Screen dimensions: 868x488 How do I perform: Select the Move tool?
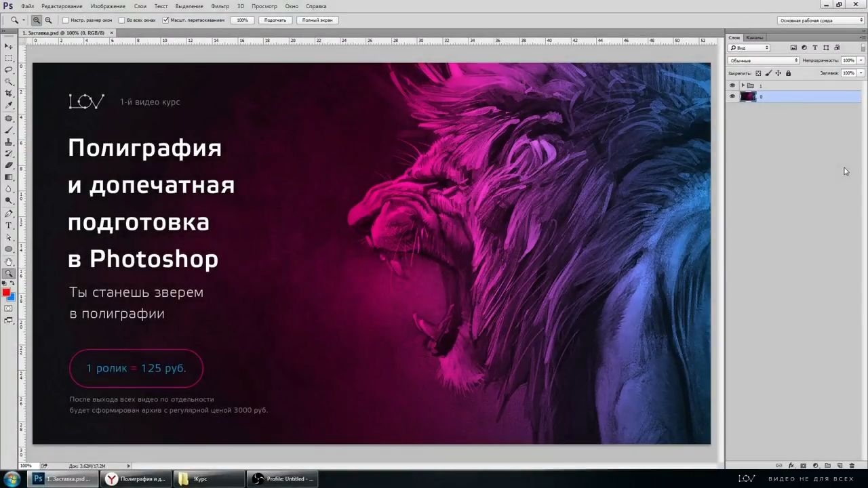click(x=9, y=46)
